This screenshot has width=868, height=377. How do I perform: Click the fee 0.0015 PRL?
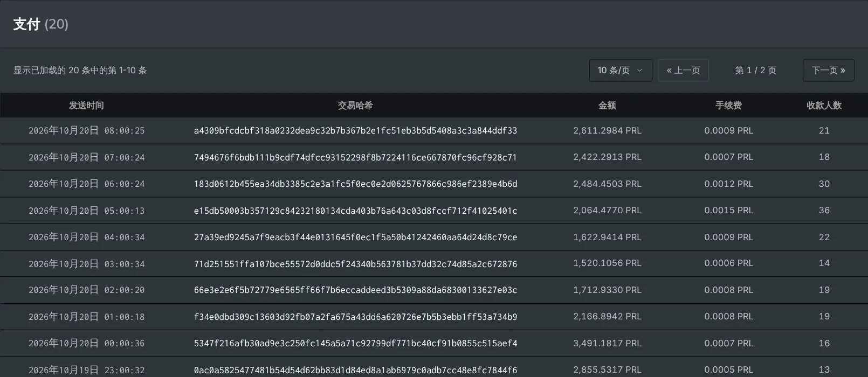[728, 211]
